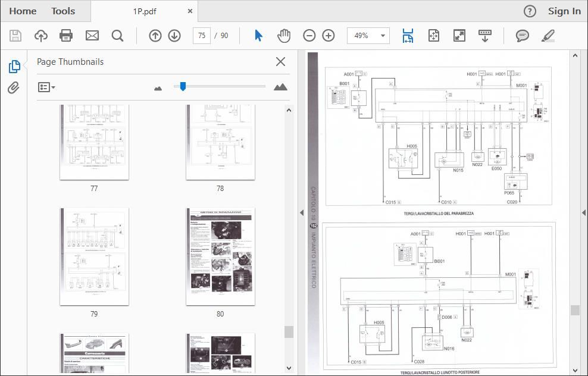
Task: Open the Attachments paperclip panel
Action: 14,87
